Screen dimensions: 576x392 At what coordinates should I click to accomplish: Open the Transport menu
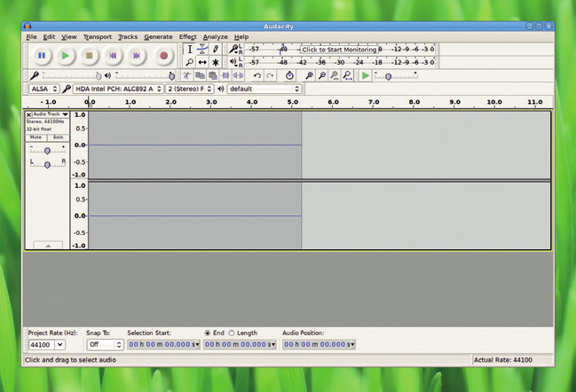(x=98, y=36)
